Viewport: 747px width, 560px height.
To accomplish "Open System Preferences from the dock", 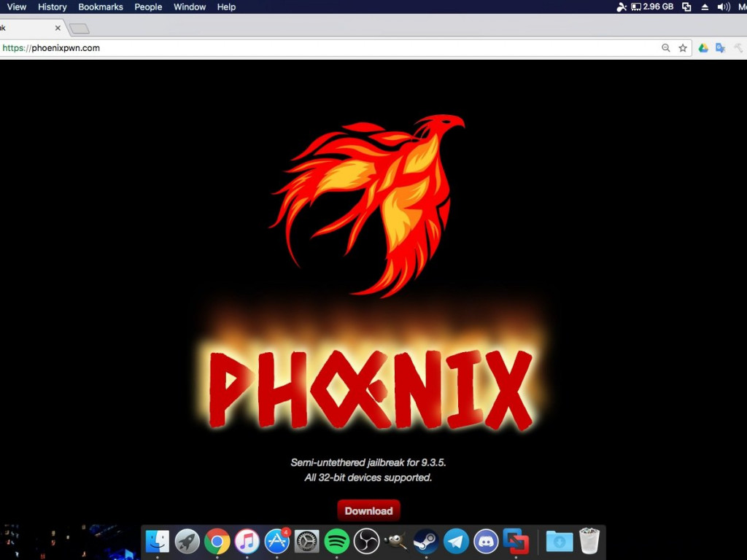I will tap(307, 541).
